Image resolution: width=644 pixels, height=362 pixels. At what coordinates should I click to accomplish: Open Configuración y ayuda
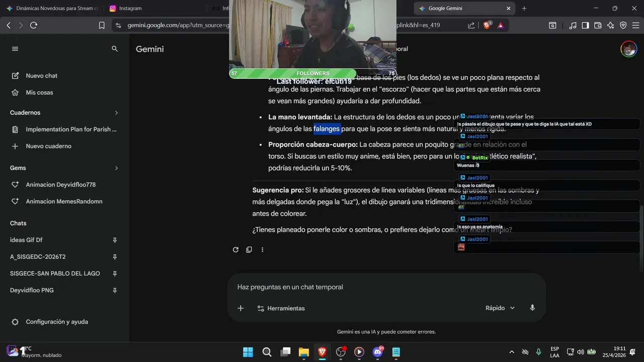coord(49,322)
